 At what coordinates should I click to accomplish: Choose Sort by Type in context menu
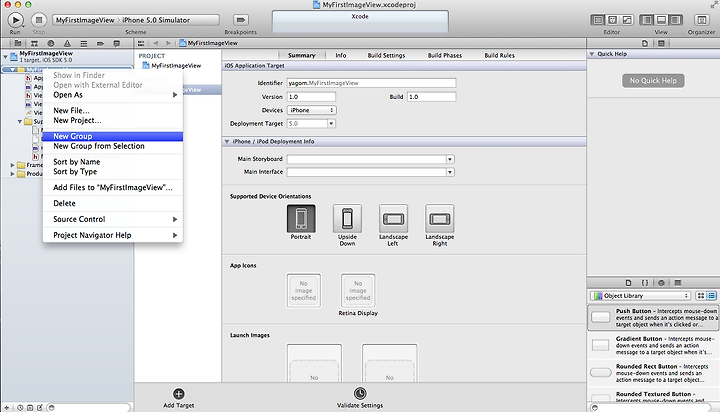point(113,172)
